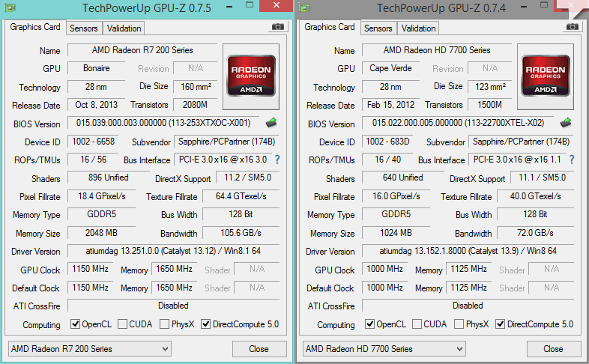Image resolution: width=589 pixels, height=364 pixels.
Task: Click DirectX Support 11.2 / SM5.0 field
Action: [248, 178]
